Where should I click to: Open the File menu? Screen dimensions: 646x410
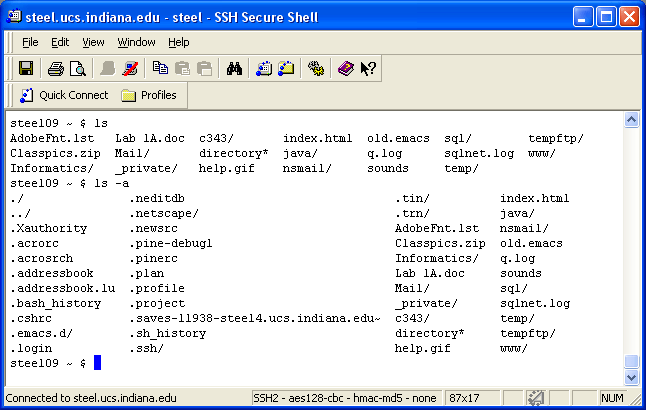[x=30, y=42]
